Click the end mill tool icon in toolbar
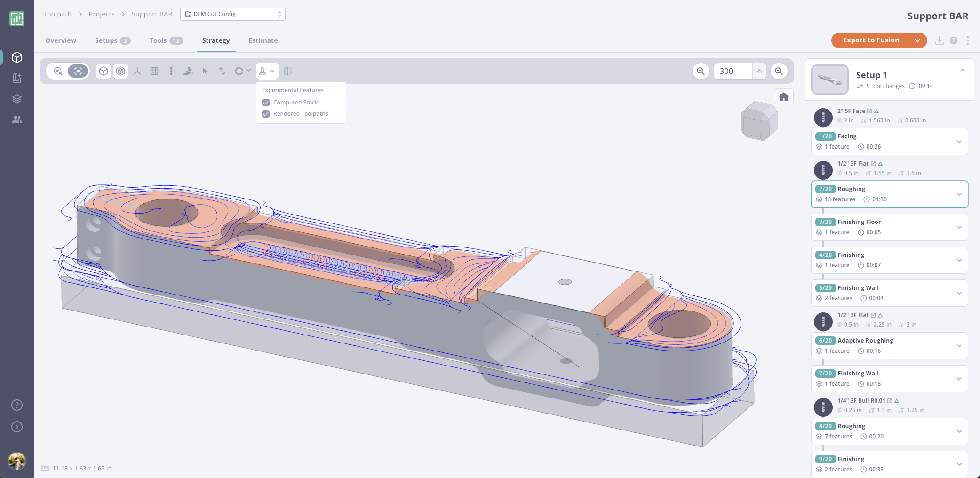Screen dimensions: 980x478 pyautogui.click(x=171, y=71)
